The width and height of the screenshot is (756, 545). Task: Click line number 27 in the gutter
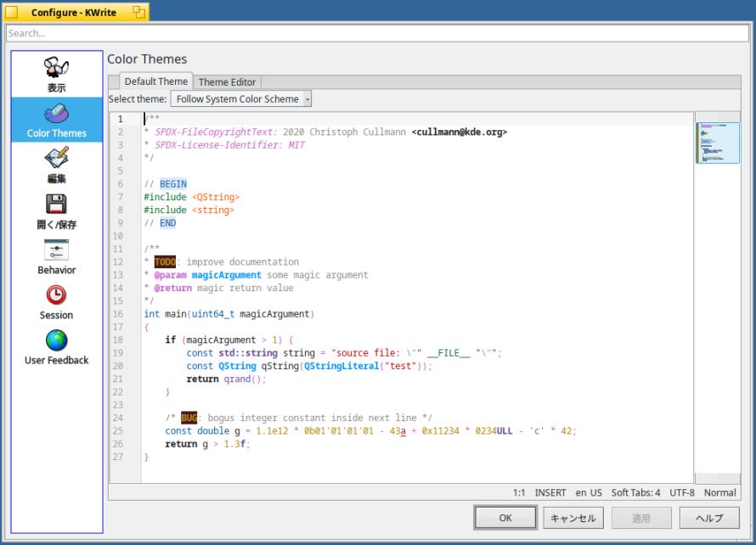pos(118,457)
